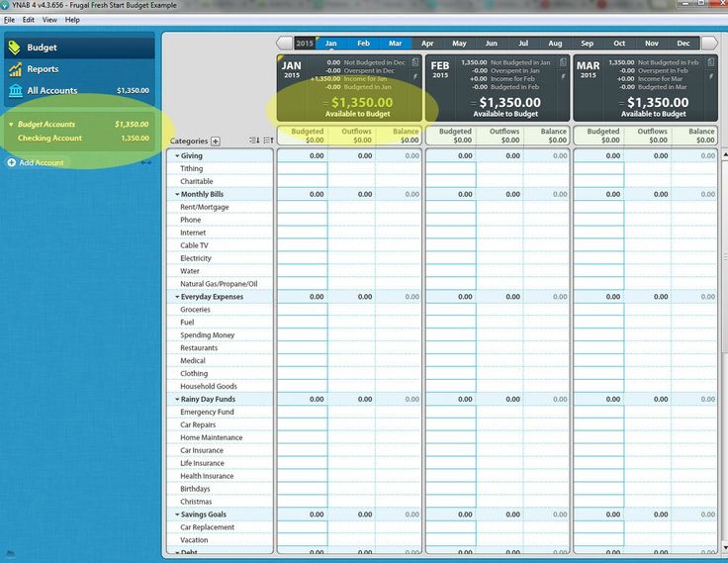The width and height of the screenshot is (728, 563).
Task: Select the Water category
Action: coord(190,271)
